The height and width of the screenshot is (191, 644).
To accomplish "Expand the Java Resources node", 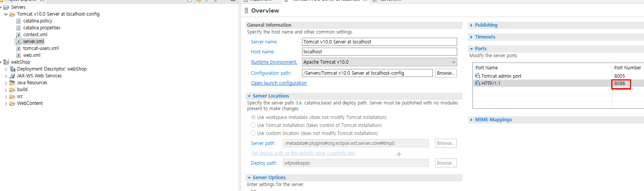I will coord(6,83).
